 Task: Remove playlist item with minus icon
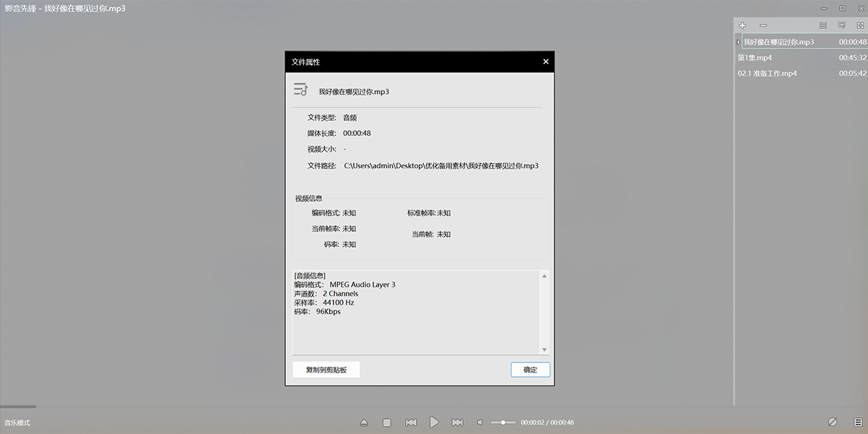click(763, 25)
